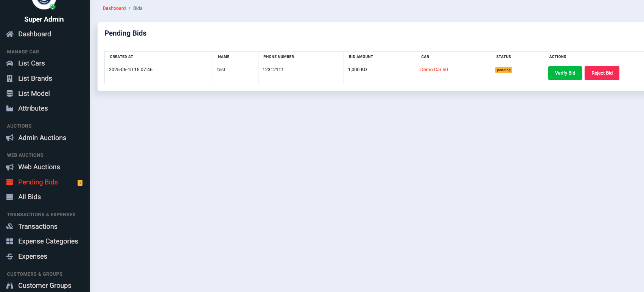Screen dimensions: 644x292
Task: Click the strikethrough icon beside Expenses
Action: point(10,256)
